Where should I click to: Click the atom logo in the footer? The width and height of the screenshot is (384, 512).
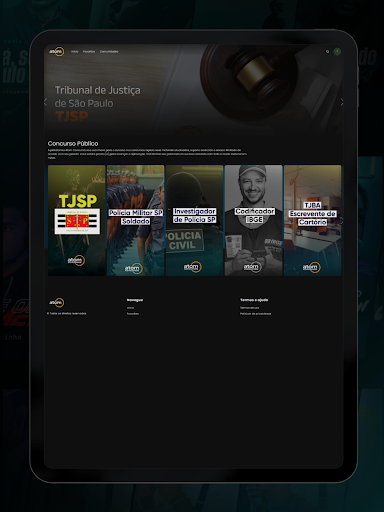(57, 302)
